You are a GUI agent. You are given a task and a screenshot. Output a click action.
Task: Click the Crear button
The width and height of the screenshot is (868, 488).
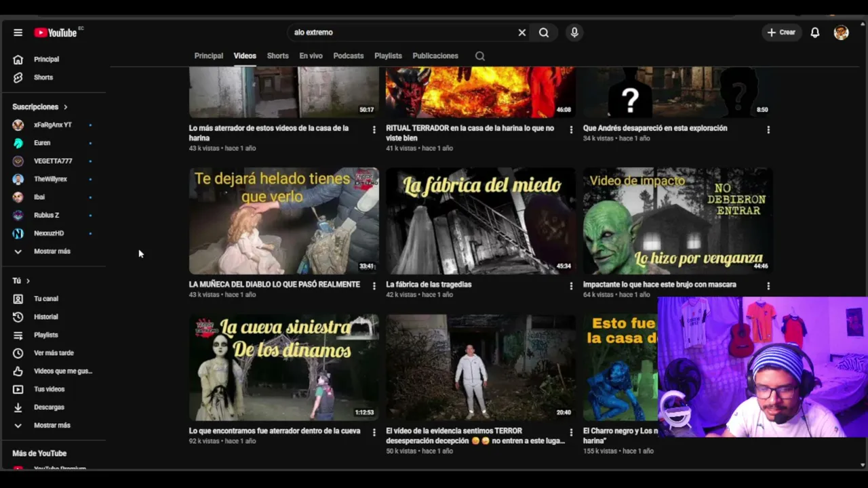coord(781,33)
